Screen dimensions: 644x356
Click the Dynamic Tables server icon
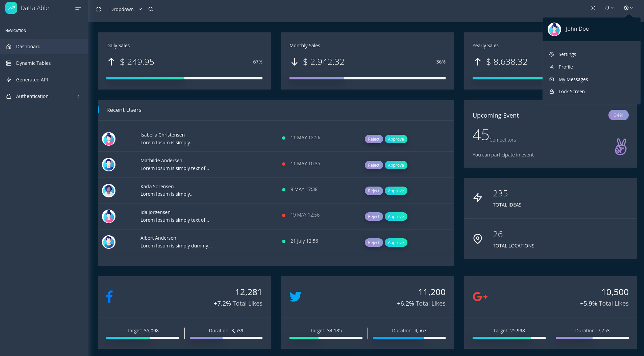pos(9,63)
